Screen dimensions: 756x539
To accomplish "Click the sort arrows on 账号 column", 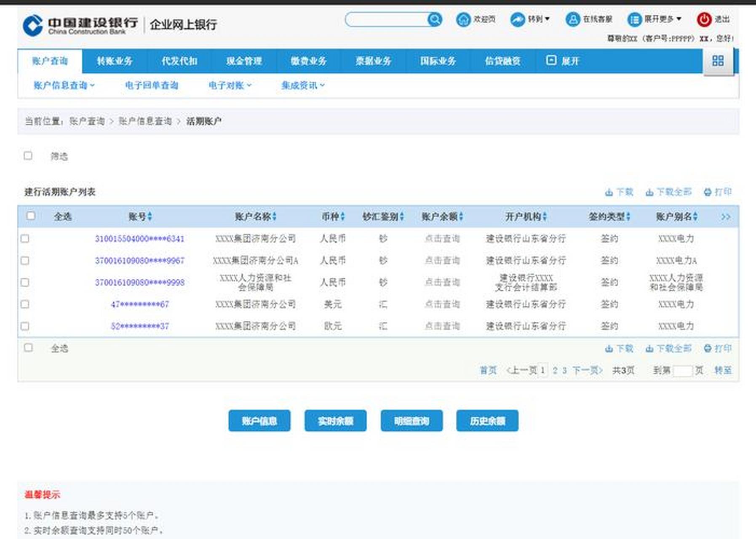I will click(150, 216).
